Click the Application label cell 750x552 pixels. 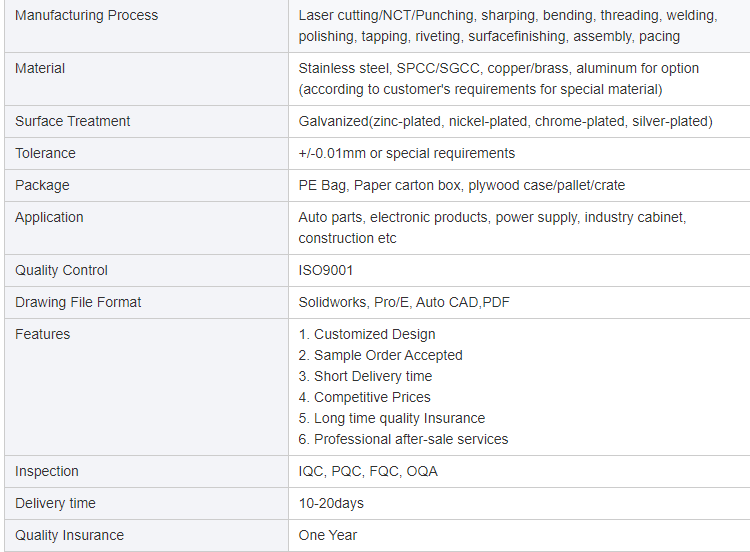tap(49, 217)
